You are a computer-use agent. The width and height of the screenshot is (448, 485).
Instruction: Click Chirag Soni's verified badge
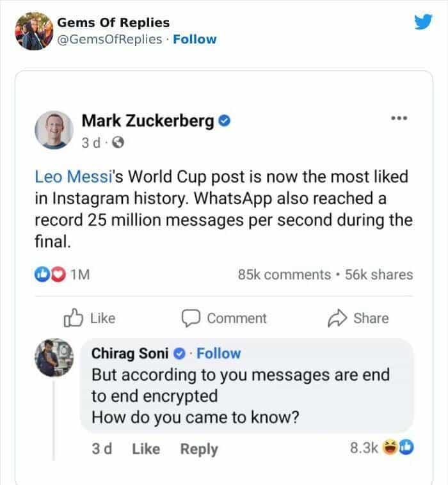click(x=181, y=353)
